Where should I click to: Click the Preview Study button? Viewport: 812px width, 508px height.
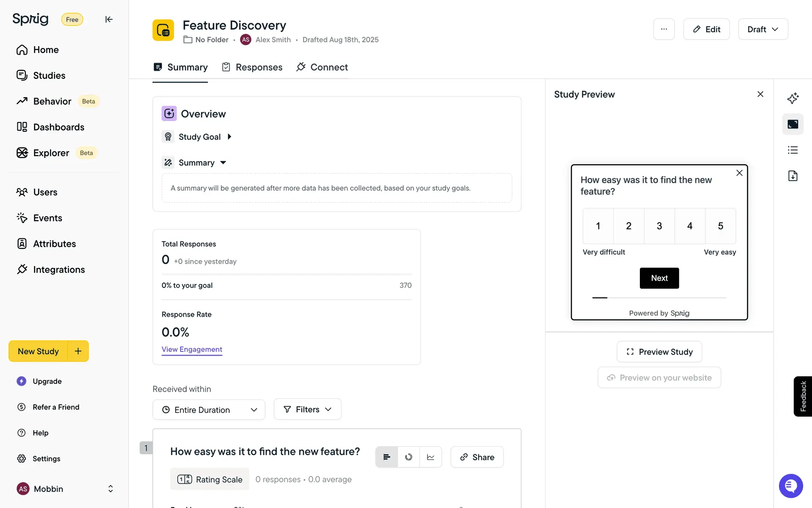pos(659,352)
